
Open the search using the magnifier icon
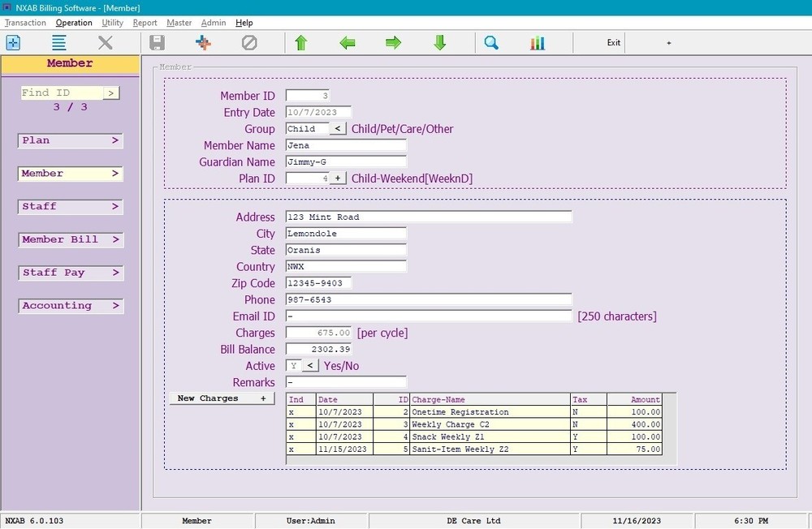[x=490, y=43]
